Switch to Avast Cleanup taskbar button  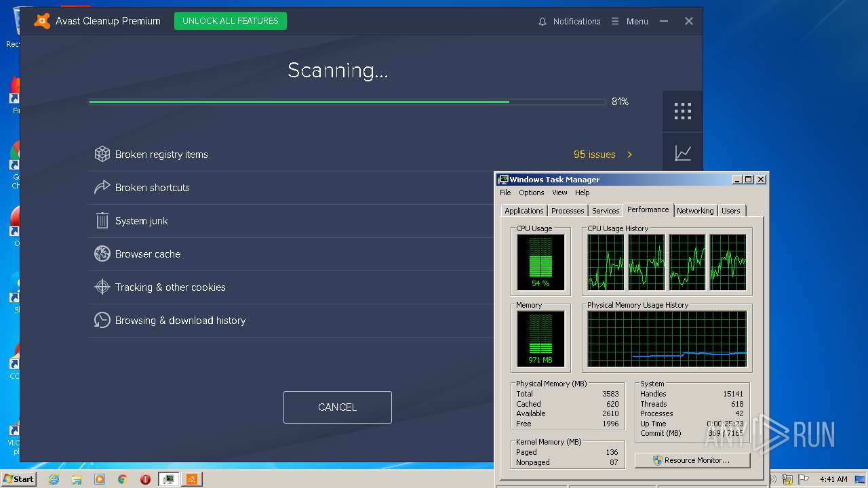192,479
